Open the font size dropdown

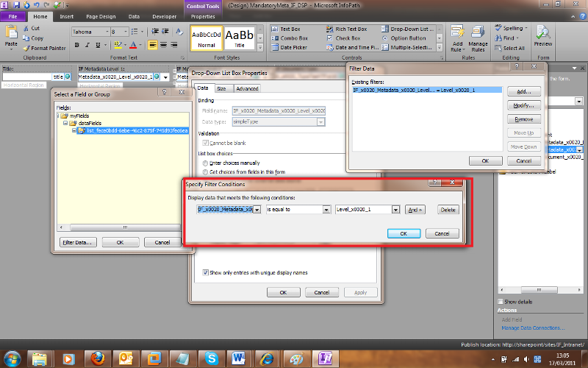coord(126,32)
